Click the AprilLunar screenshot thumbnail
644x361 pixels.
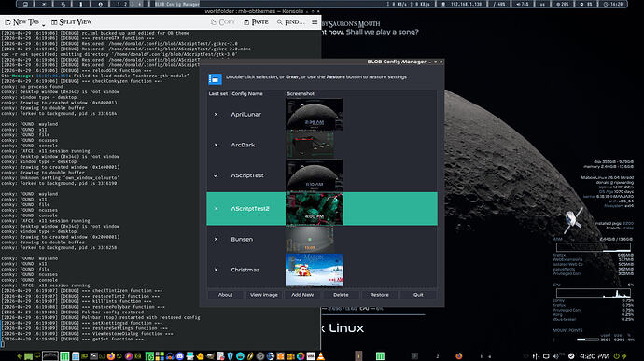tap(315, 114)
